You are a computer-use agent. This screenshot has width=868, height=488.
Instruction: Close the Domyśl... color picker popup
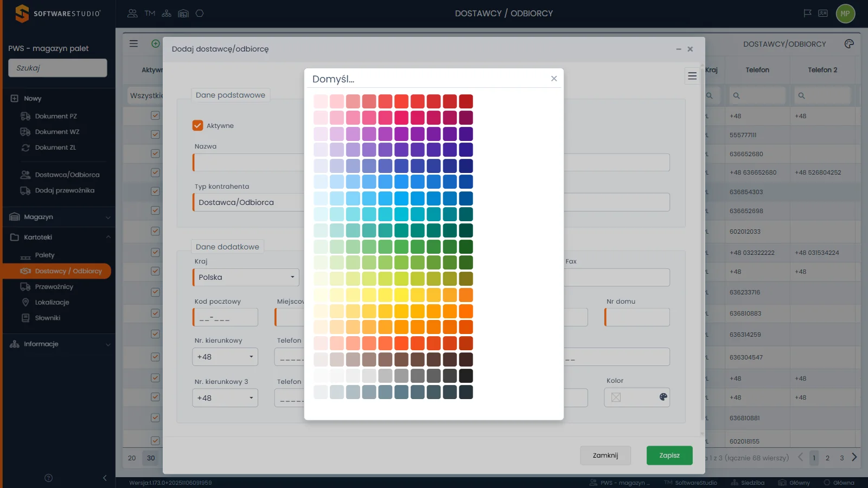pyautogui.click(x=554, y=79)
